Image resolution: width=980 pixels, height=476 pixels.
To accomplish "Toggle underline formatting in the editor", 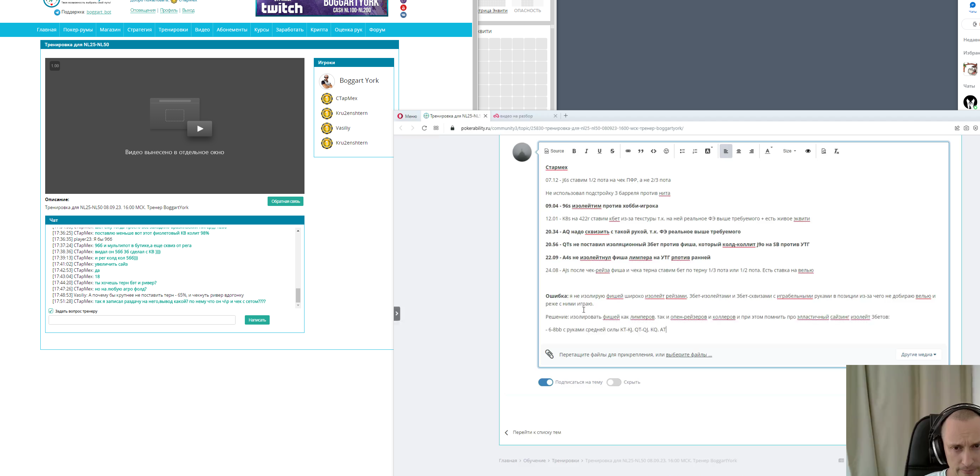I will (600, 151).
